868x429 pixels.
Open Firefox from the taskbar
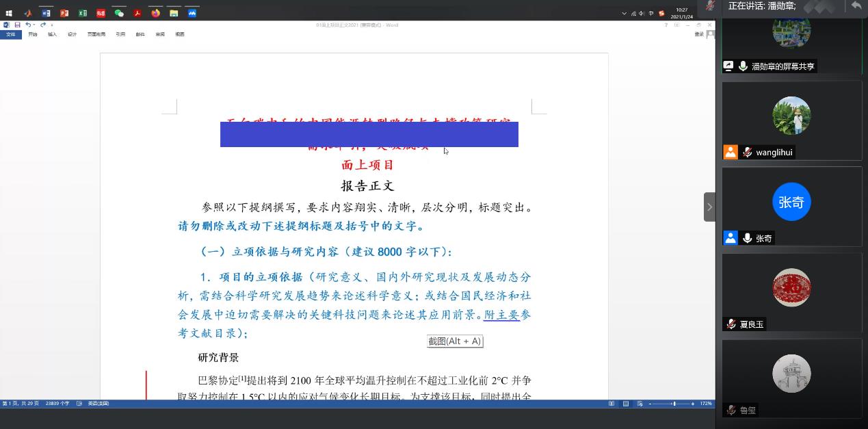click(155, 12)
